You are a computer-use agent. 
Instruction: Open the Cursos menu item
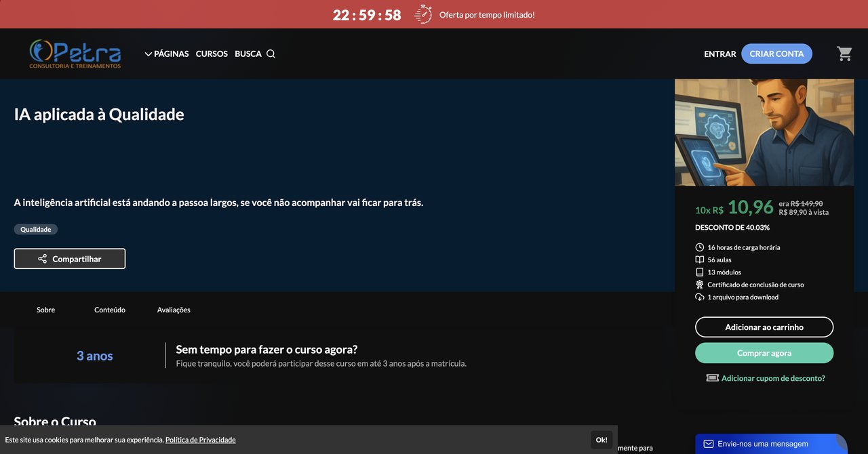[x=212, y=54]
